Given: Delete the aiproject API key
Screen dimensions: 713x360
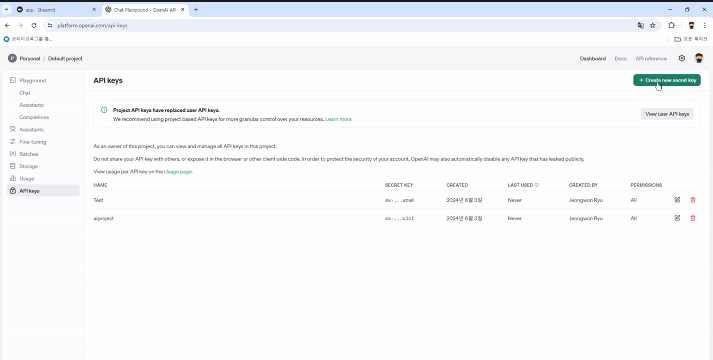Looking at the screenshot, I should pyautogui.click(x=693, y=218).
